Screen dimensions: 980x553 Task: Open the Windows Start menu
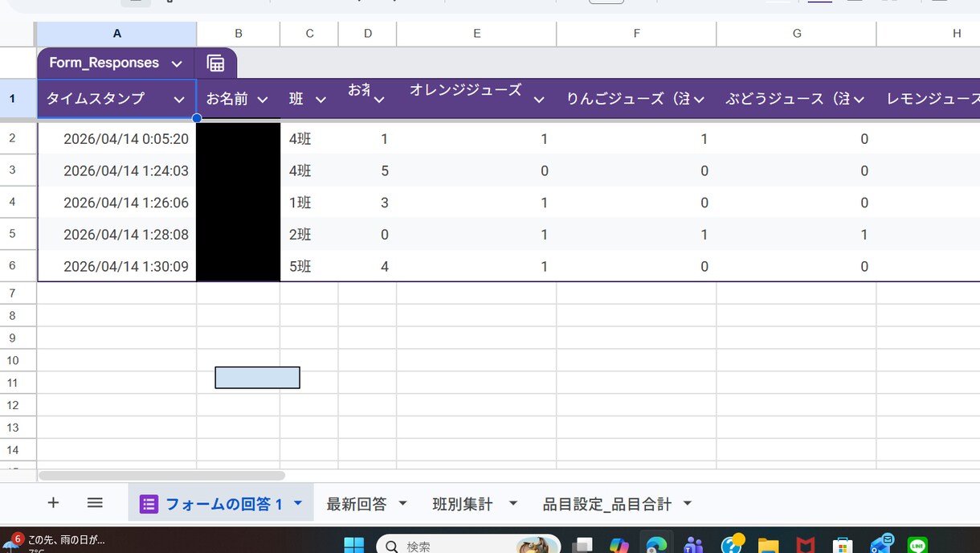pyautogui.click(x=354, y=546)
